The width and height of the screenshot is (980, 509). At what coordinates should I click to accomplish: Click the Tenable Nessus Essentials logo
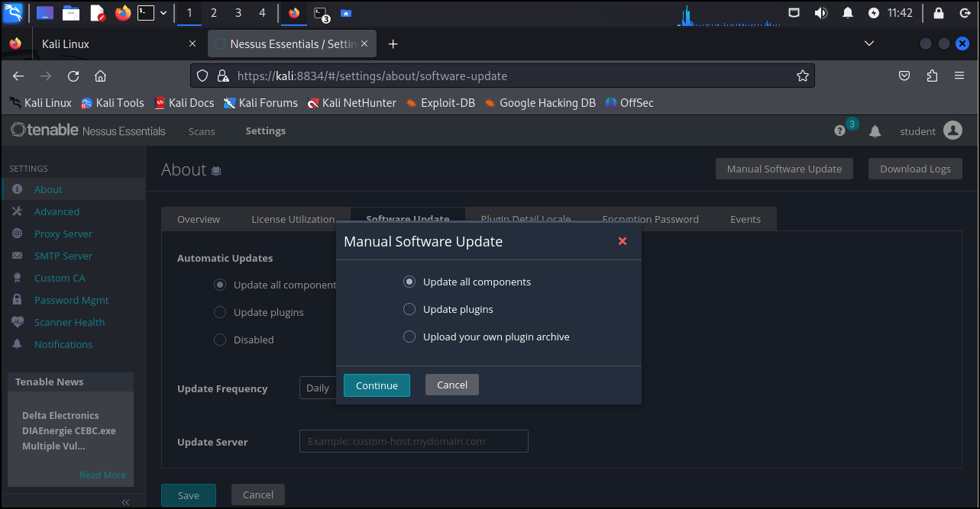88,130
